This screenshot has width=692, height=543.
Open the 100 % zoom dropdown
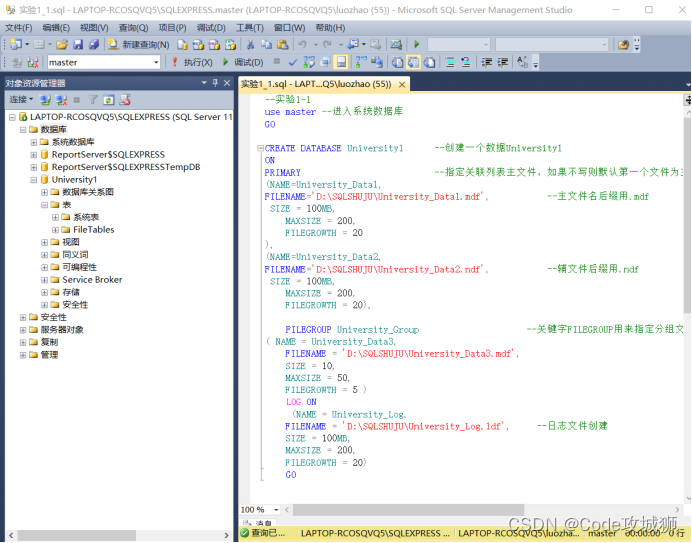[276, 509]
